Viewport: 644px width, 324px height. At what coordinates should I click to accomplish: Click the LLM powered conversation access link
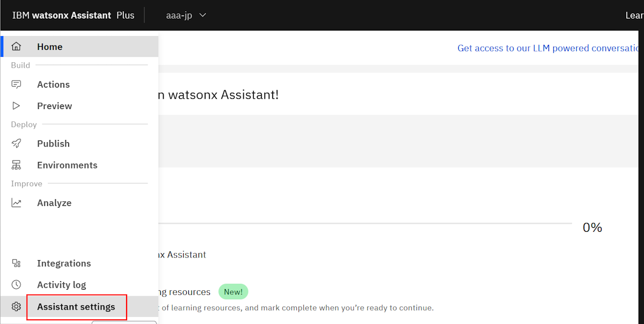[x=547, y=48]
